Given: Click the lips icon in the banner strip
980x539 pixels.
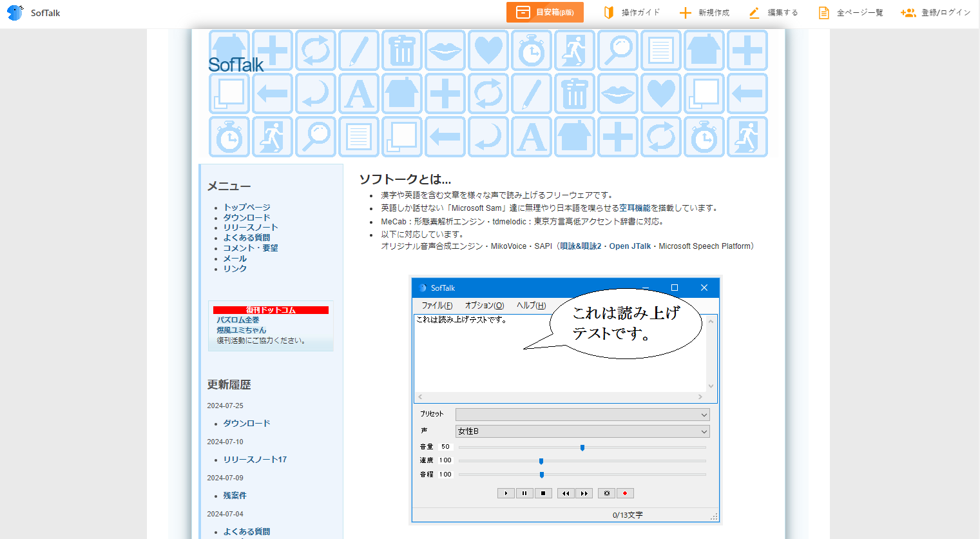Looking at the screenshot, I should 445,50.
